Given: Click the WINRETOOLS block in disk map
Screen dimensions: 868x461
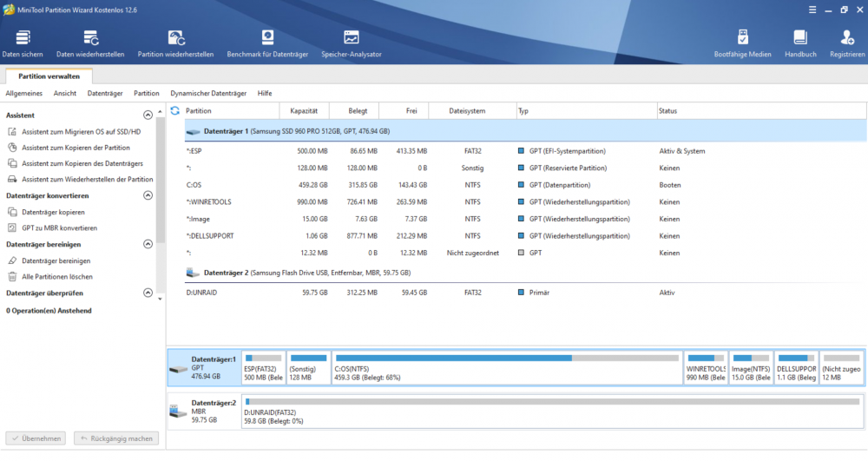Looking at the screenshot, I should 706,367.
